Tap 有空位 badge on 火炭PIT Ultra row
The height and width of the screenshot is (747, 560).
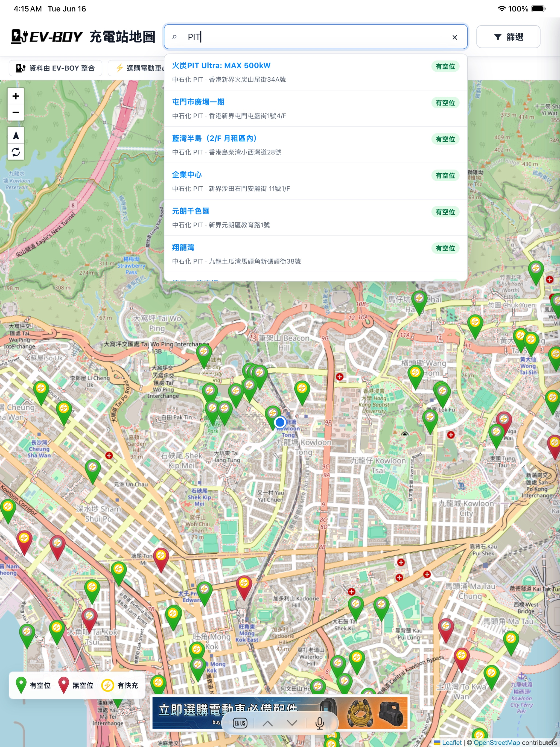[x=445, y=66]
